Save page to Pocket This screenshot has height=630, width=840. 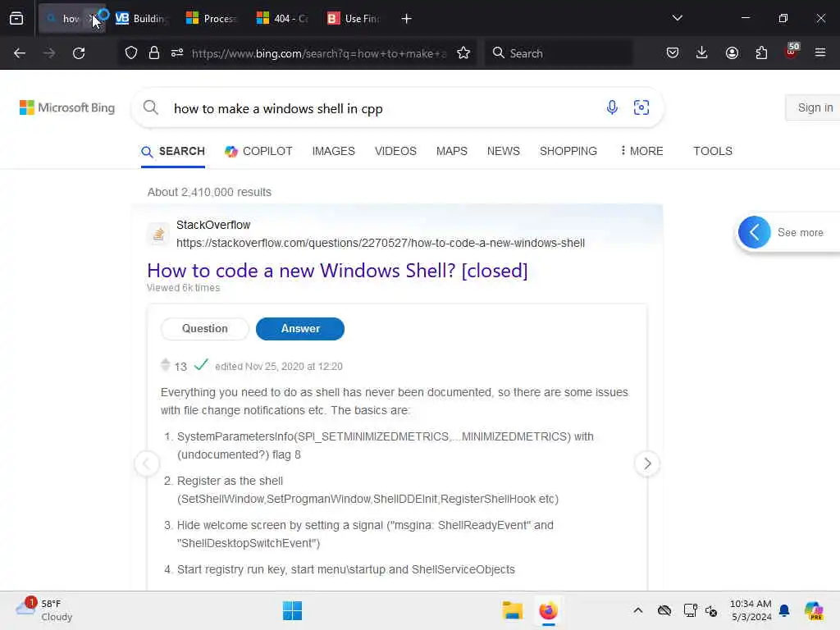point(673,53)
